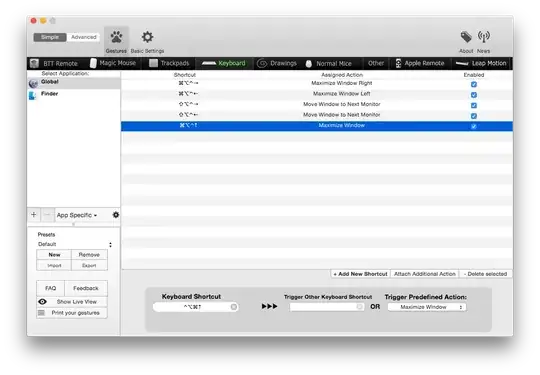
Task: Open the News antenna icon
Action: pyautogui.click(x=484, y=37)
